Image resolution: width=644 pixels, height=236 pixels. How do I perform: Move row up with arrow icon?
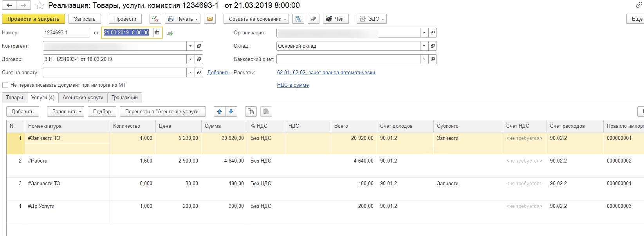point(220,111)
